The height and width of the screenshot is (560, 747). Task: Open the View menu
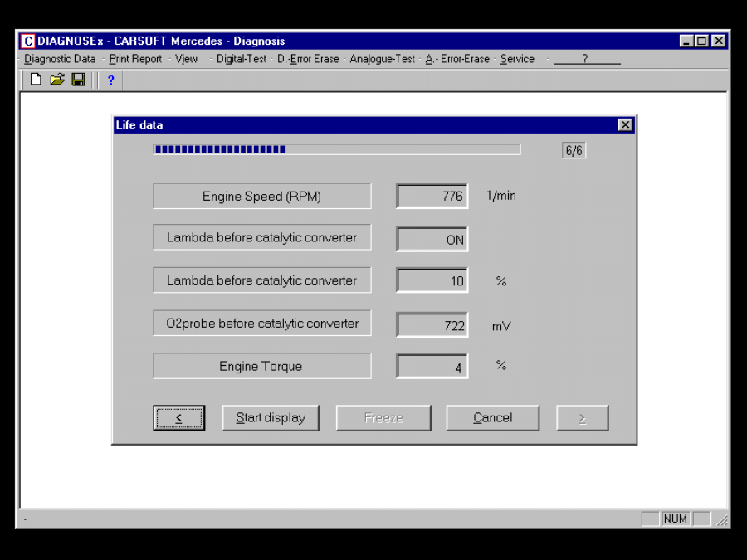tap(186, 59)
